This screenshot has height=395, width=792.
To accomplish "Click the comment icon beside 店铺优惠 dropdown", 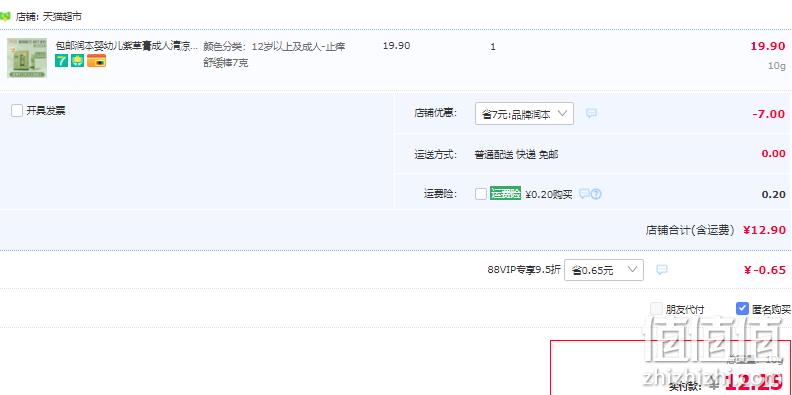I will [591, 114].
